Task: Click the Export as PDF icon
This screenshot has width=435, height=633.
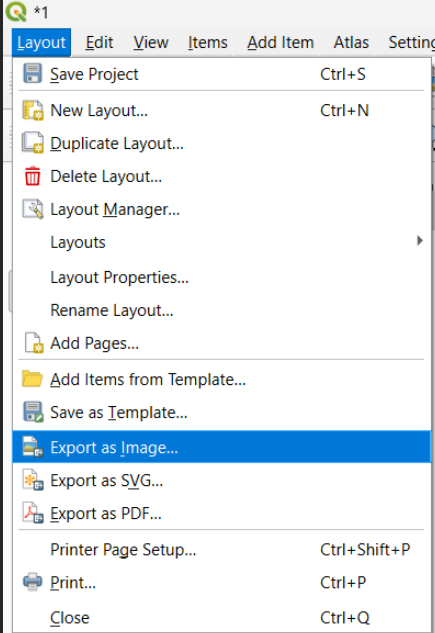Action: pyautogui.click(x=33, y=513)
